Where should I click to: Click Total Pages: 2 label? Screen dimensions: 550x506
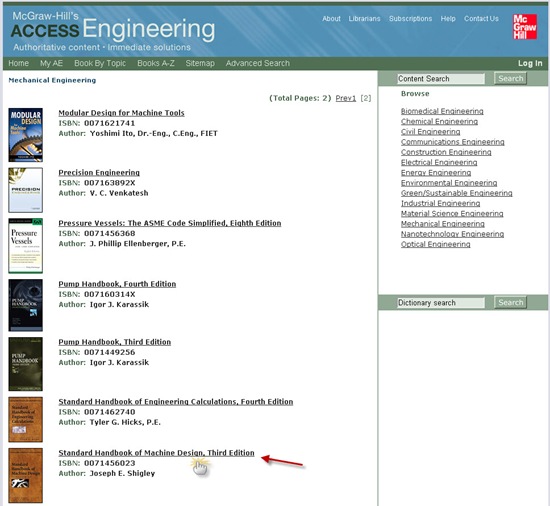coord(300,98)
